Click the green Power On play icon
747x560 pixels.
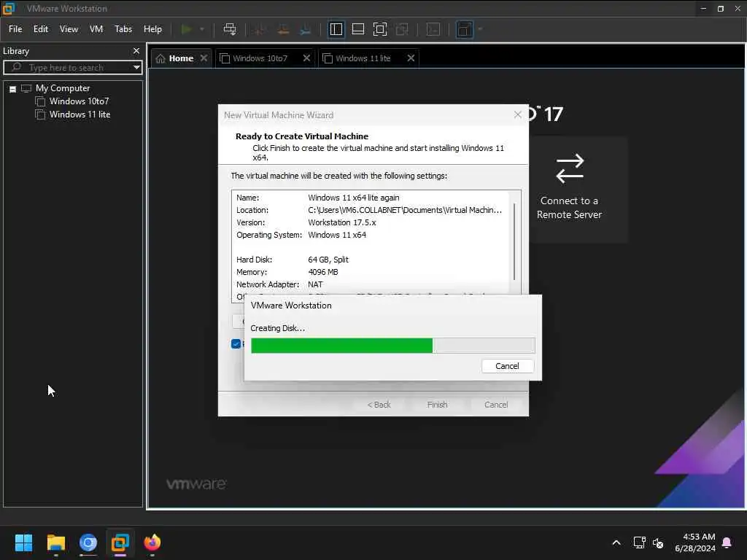coord(186,29)
